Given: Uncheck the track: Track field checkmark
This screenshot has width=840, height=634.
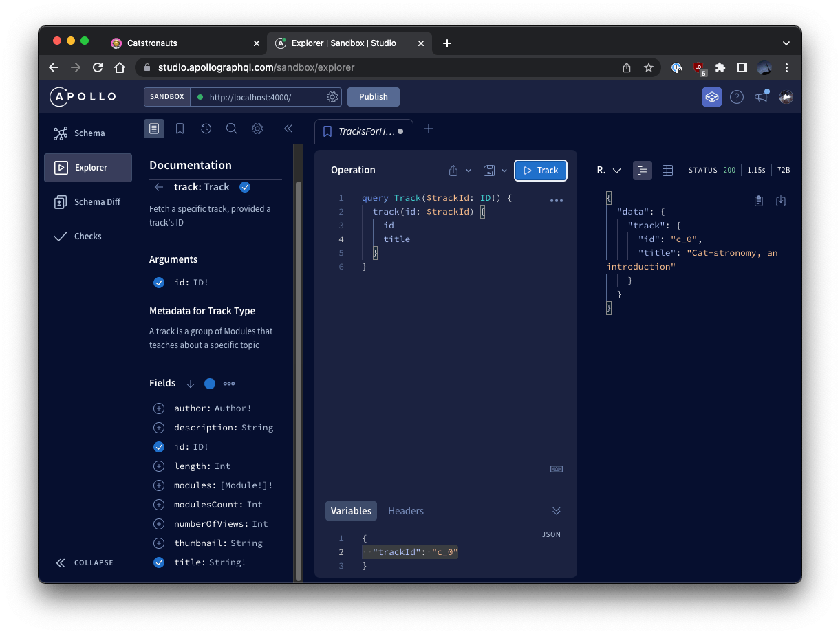Looking at the screenshot, I should coord(245,187).
